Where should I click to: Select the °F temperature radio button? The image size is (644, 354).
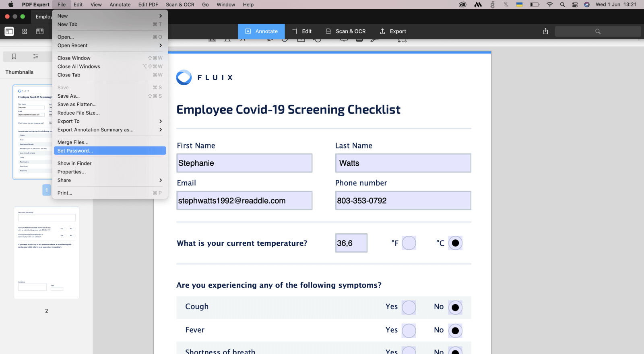point(409,243)
